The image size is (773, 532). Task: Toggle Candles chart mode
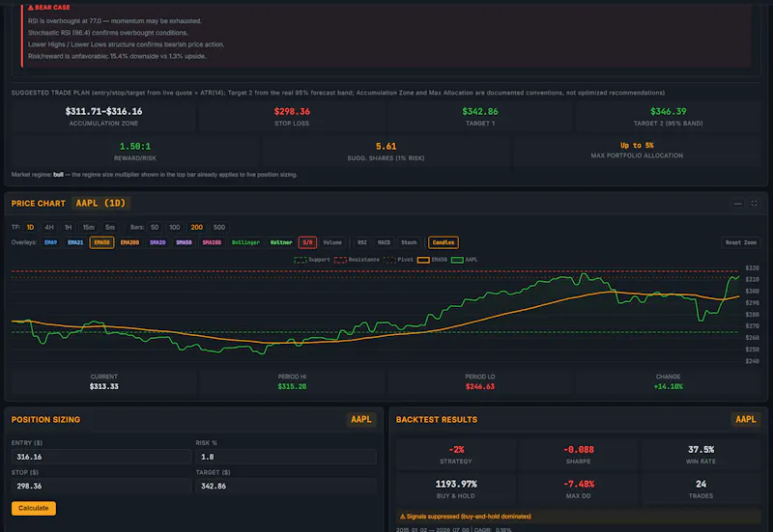click(444, 242)
